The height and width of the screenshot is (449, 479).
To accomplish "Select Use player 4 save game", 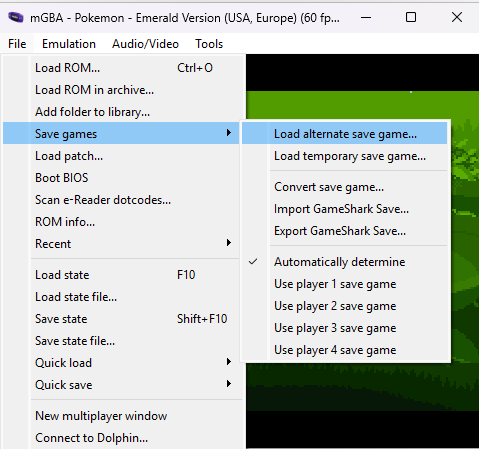I will pyautogui.click(x=345, y=350).
